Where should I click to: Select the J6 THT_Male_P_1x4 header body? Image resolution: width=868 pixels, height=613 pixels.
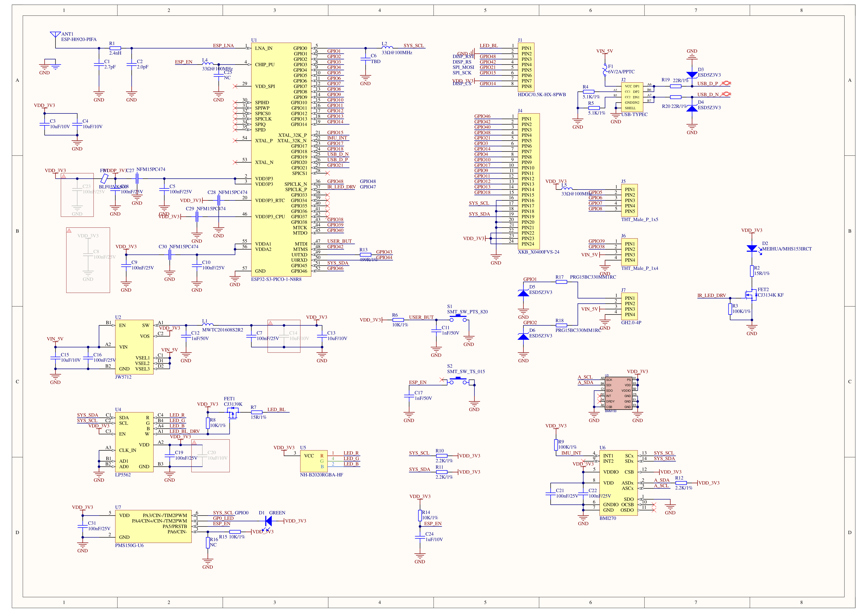(x=629, y=252)
